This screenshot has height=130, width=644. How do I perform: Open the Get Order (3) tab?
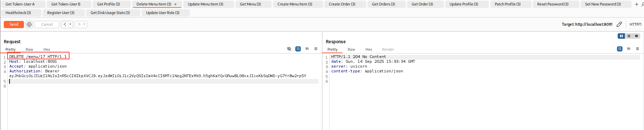point(425,4)
